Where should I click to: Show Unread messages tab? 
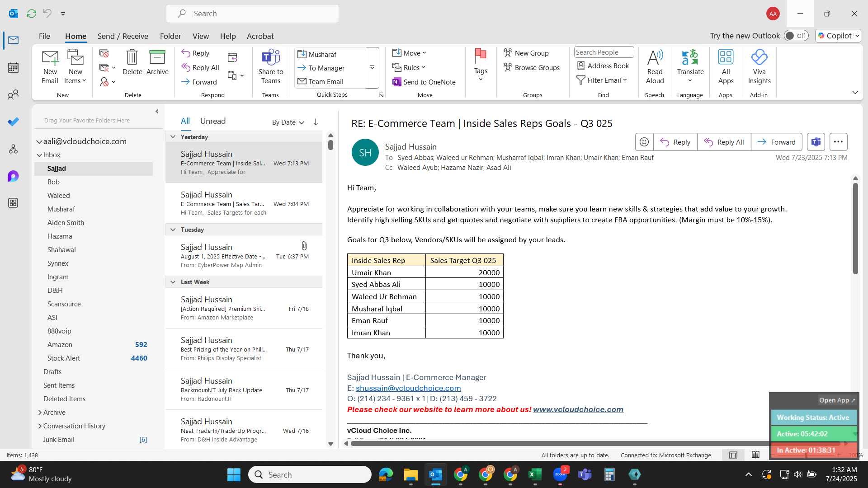pyautogui.click(x=212, y=121)
